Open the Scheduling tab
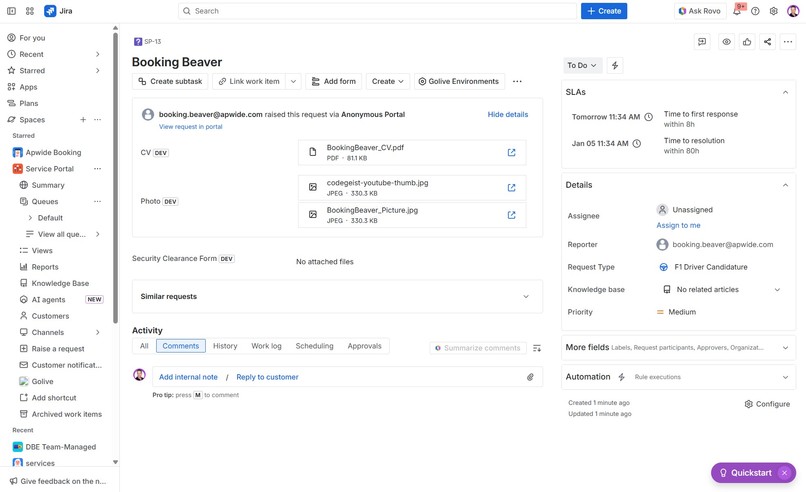 click(314, 346)
